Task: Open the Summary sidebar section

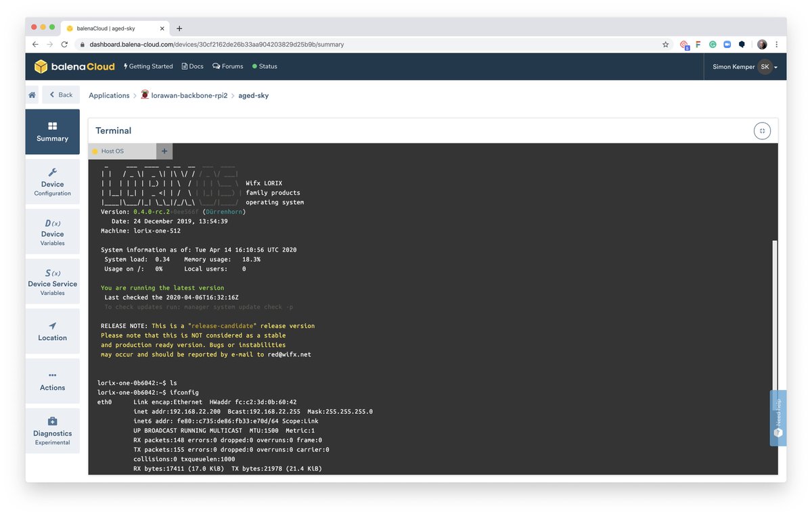Action: coord(53,132)
